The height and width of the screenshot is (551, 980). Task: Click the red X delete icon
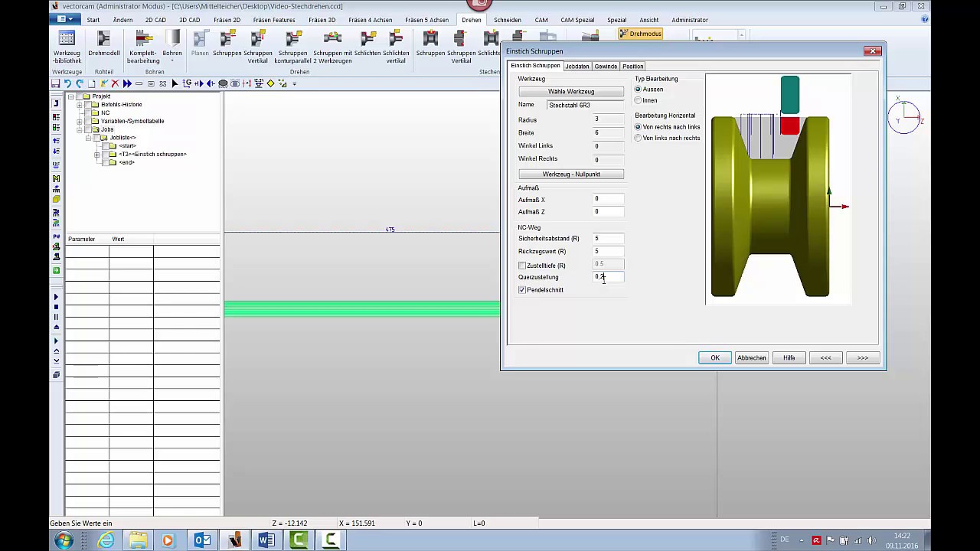coord(116,83)
